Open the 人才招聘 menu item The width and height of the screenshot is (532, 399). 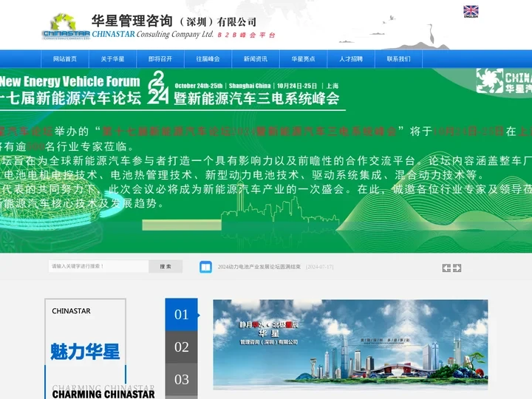(x=351, y=59)
